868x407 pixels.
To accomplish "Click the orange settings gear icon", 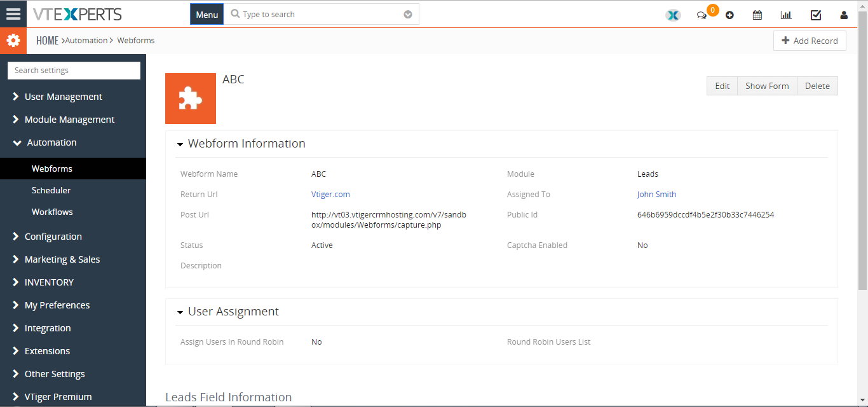I will pyautogui.click(x=13, y=41).
